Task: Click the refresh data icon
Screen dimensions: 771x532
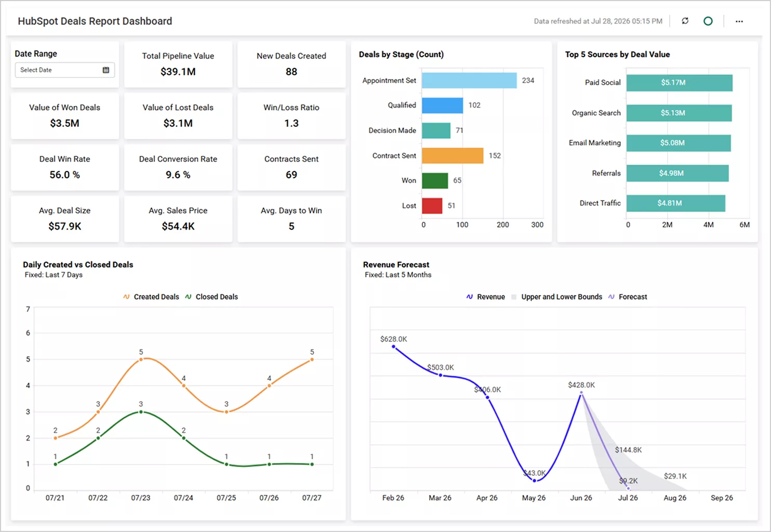Action: point(685,21)
